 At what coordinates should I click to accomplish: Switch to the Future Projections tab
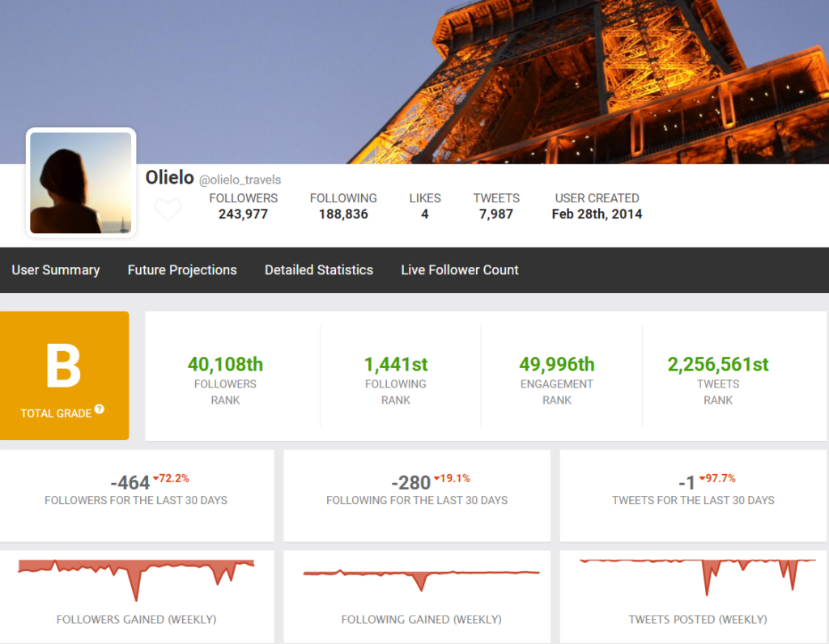click(182, 270)
